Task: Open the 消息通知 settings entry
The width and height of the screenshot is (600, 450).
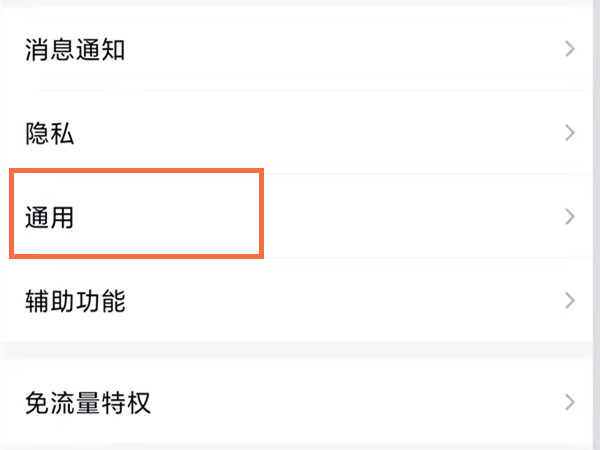Action: tap(75, 49)
